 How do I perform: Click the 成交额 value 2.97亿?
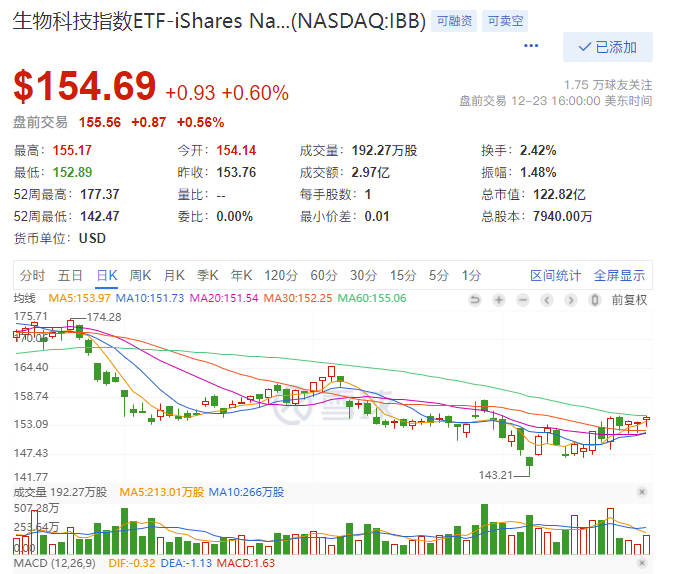coord(370,172)
